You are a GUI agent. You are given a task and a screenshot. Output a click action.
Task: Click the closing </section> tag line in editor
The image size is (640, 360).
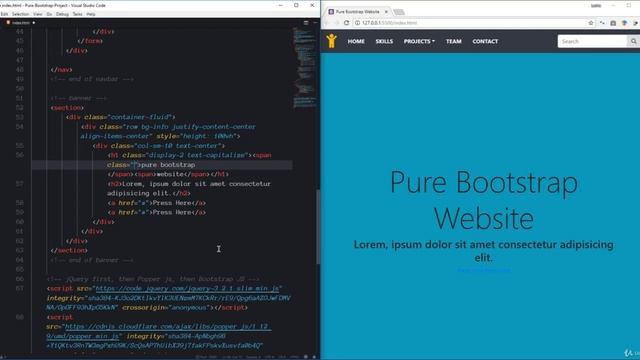(69, 250)
